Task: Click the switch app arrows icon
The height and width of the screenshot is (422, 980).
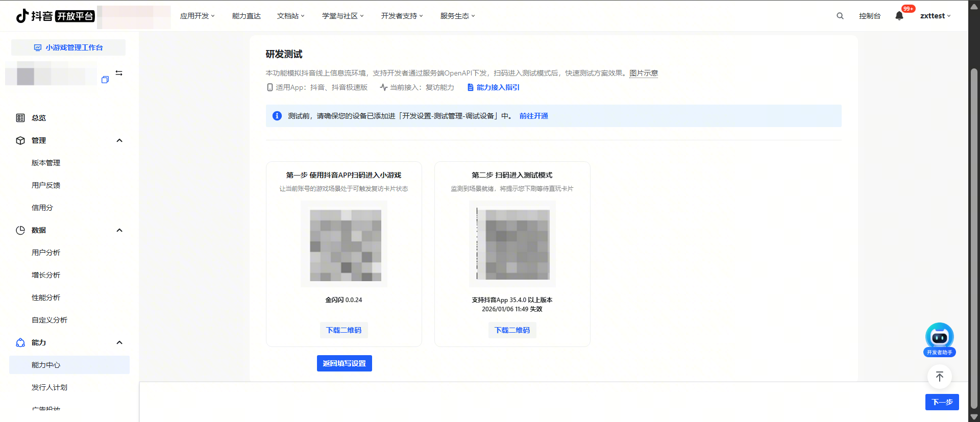Action: (119, 73)
